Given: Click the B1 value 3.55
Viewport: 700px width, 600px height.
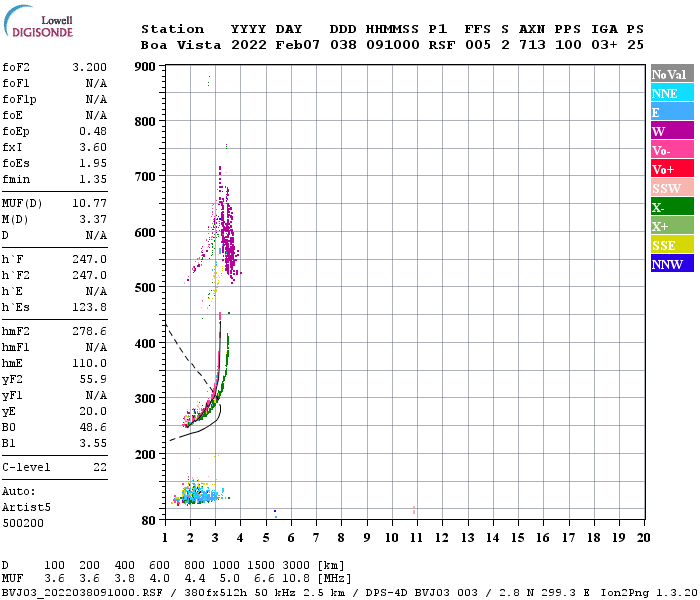Looking at the screenshot, I should [93, 444].
